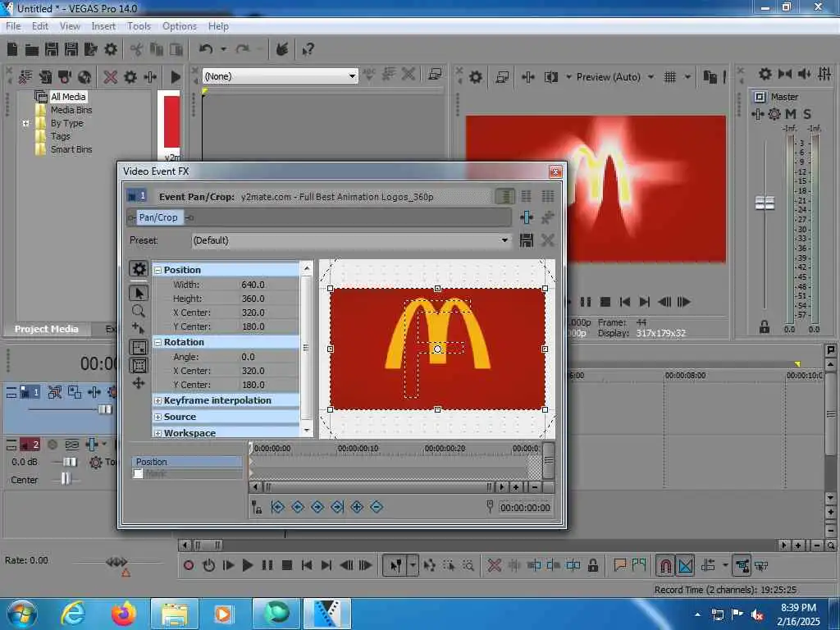Image resolution: width=840 pixels, height=630 pixels.
Task: Select the Smart Bins folder
Action: pyautogui.click(x=71, y=149)
